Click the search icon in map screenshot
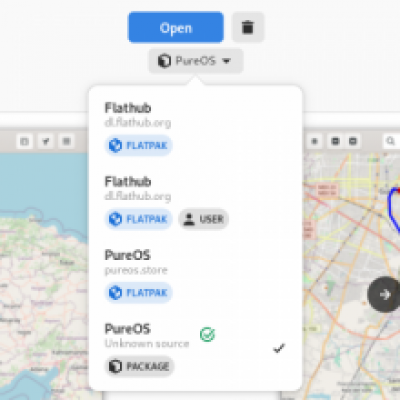Screen dimensions: 400x400 390,141
